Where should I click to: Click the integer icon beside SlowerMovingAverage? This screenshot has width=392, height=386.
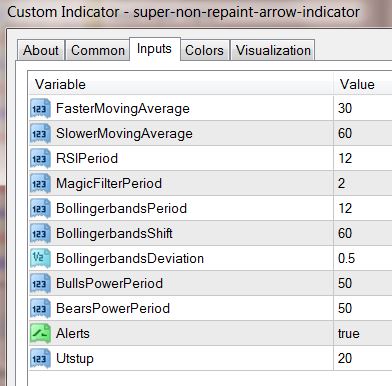(x=40, y=133)
